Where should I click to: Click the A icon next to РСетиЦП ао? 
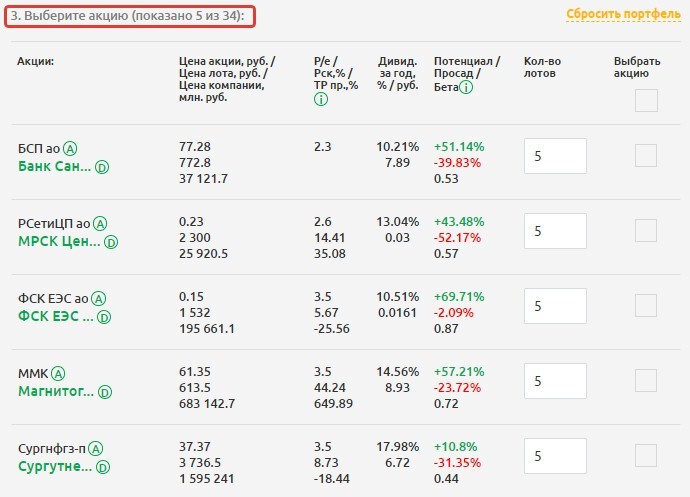[x=100, y=223]
